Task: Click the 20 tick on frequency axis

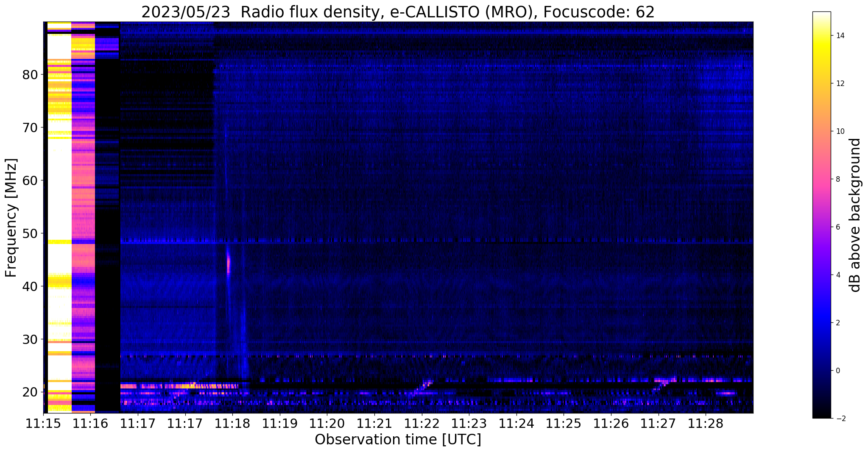Action: (30, 392)
